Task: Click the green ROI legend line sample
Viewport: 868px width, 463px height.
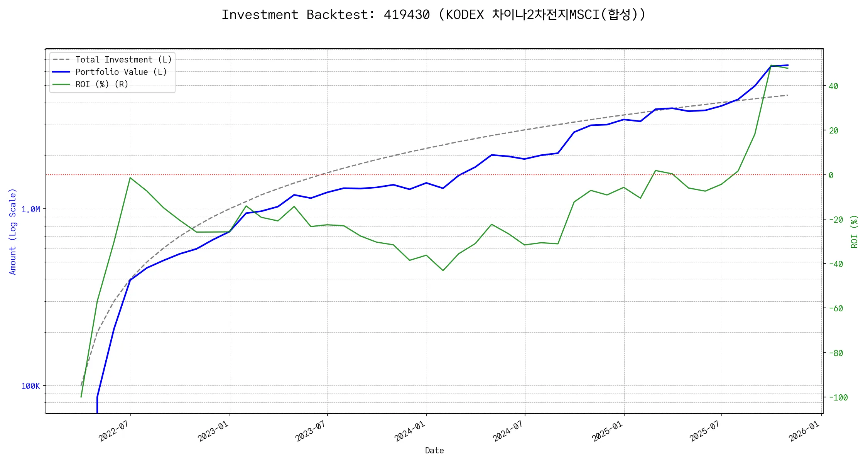Action: (x=61, y=84)
